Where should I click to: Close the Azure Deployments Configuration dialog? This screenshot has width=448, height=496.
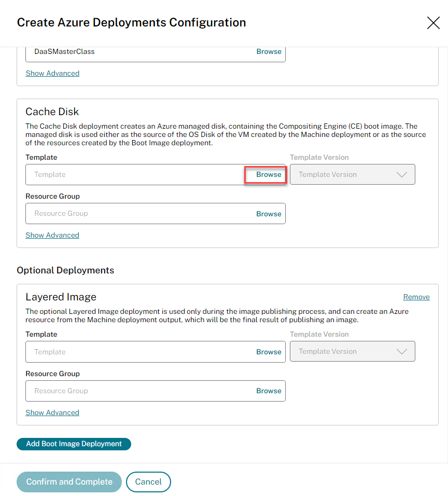click(x=433, y=23)
